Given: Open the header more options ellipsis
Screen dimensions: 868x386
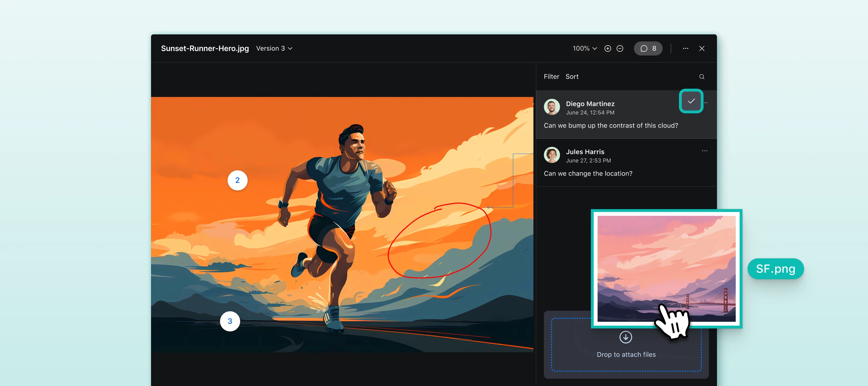Looking at the screenshot, I should pos(685,49).
